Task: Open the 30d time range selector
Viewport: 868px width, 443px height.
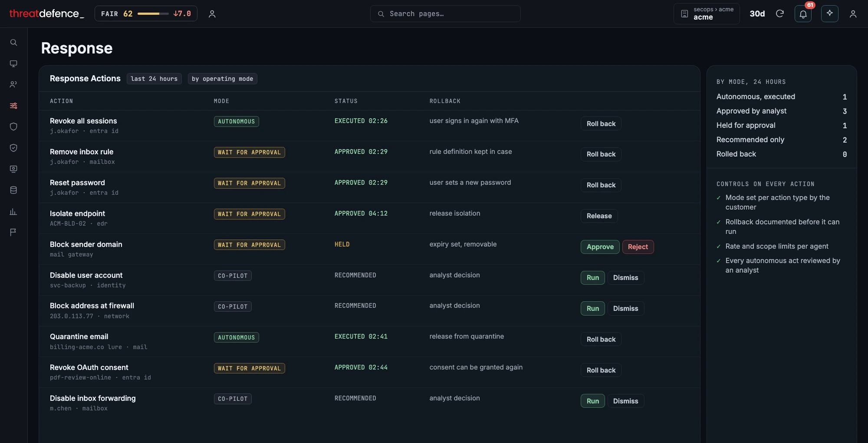Action: tap(757, 14)
